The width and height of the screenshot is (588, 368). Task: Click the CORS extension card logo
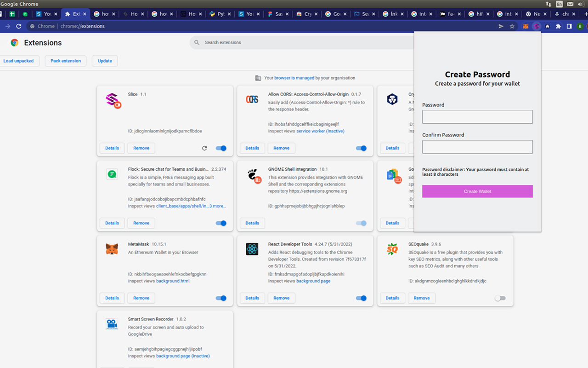pos(252,99)
